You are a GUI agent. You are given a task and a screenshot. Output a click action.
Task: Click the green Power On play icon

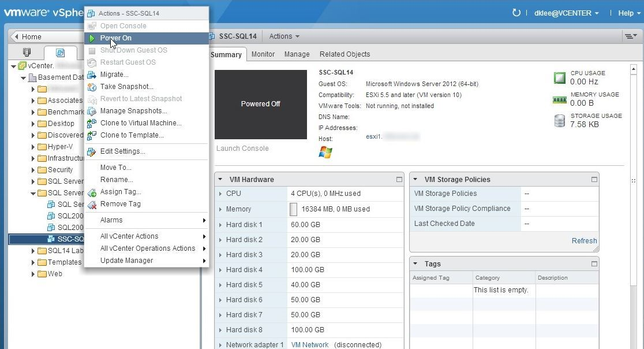[x=92, y=38]
